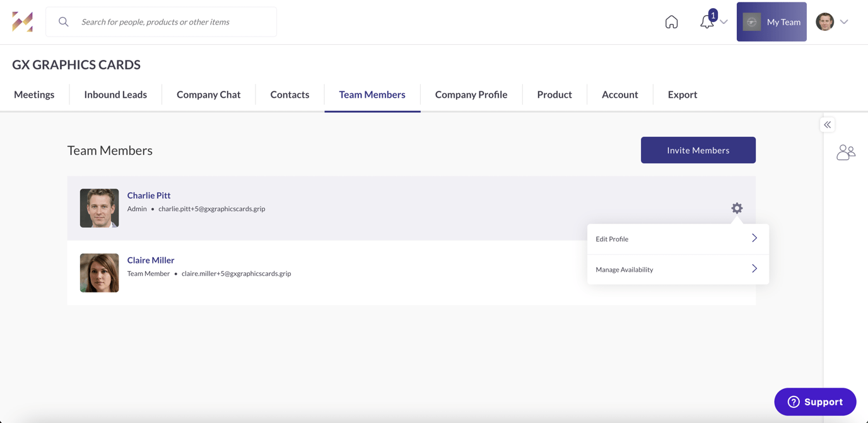
Task: Click user avatar in top-right header
Action: tap(824, 22)
